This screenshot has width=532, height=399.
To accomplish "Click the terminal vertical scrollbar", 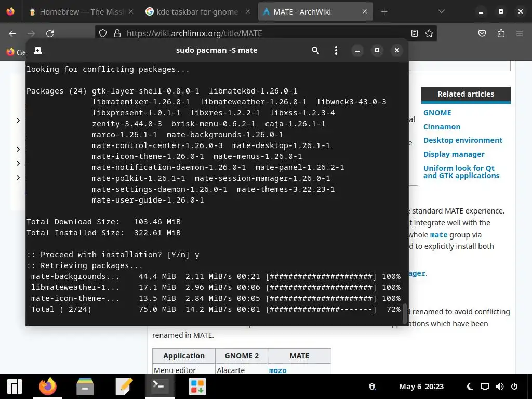I will [404, 314].
